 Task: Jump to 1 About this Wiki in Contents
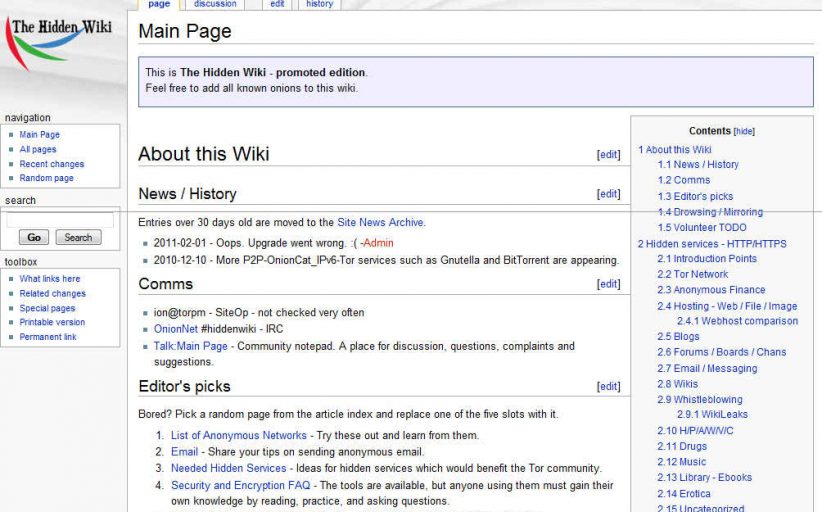point(675,150)
